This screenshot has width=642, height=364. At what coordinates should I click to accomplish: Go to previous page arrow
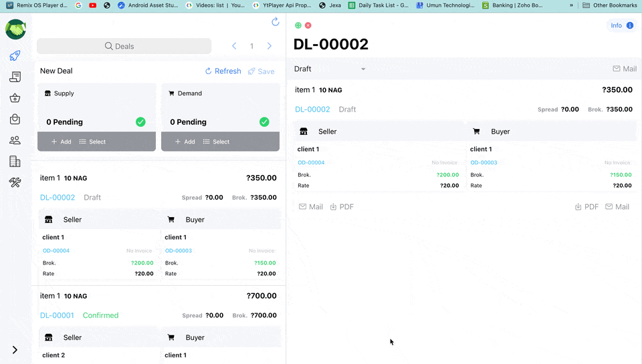[x=234, y=46]
